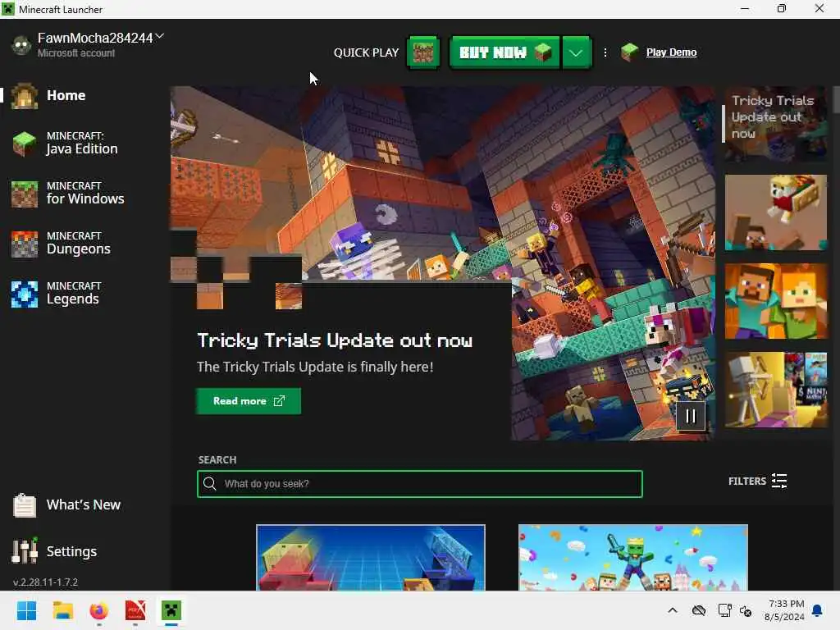Open the clock showing 7:33 PM

784,610
